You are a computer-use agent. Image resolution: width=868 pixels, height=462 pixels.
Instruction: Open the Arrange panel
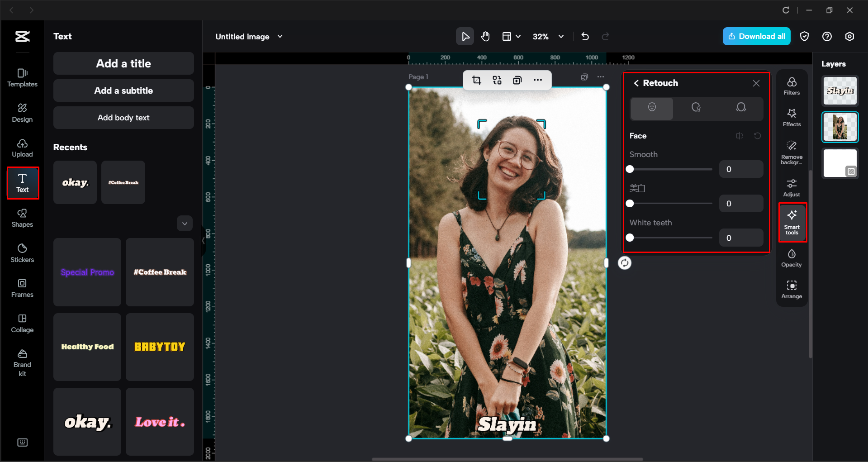pyautogui.click(x=792, y=289)
